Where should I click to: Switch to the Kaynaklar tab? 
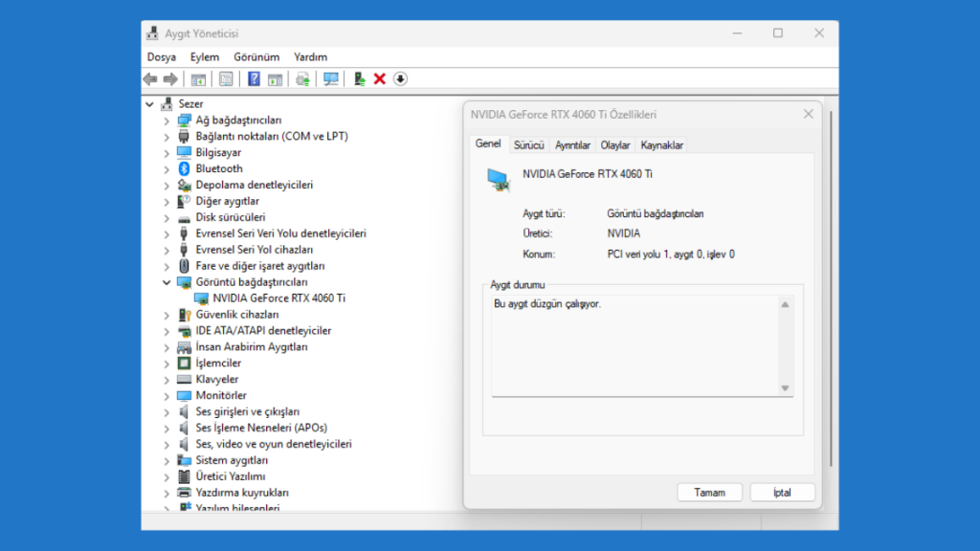tap(662, 145)
